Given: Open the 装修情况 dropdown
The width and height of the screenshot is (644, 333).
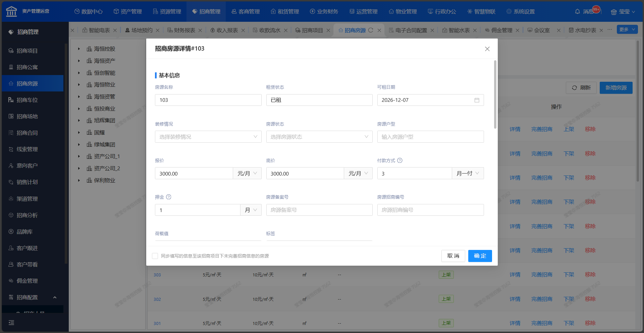Looking at the screenshot, I should [208, 137].
